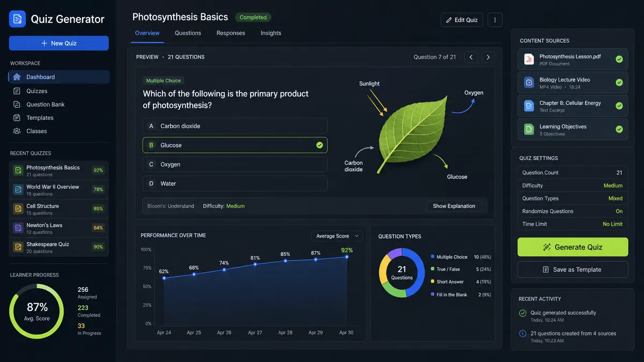Click the document icon for Chapter 8: Cellular Energy
Viewport: 644px width, 362px height.
click(x=529, y=106)
